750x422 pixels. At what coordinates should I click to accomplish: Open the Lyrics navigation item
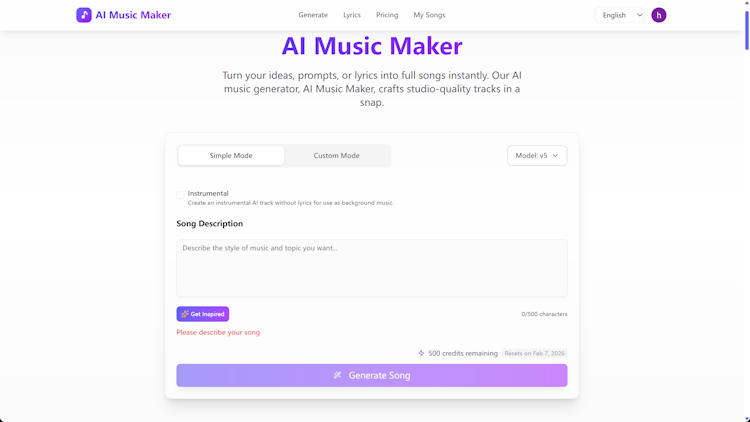(x=352, y=15)
